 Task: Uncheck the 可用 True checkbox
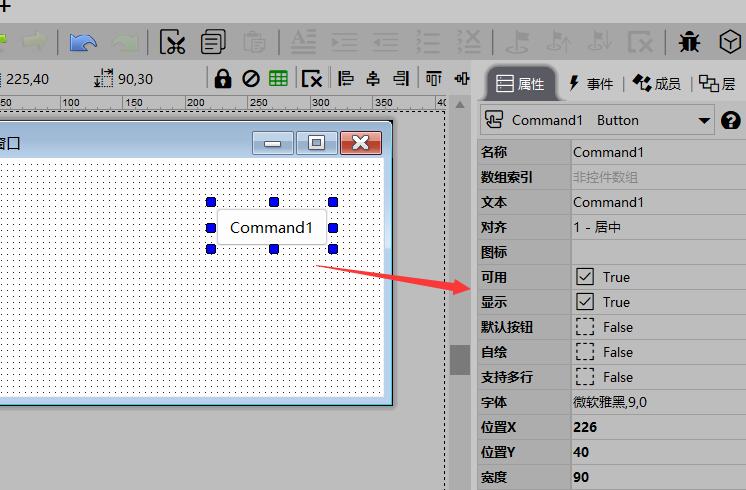(585, 277)
